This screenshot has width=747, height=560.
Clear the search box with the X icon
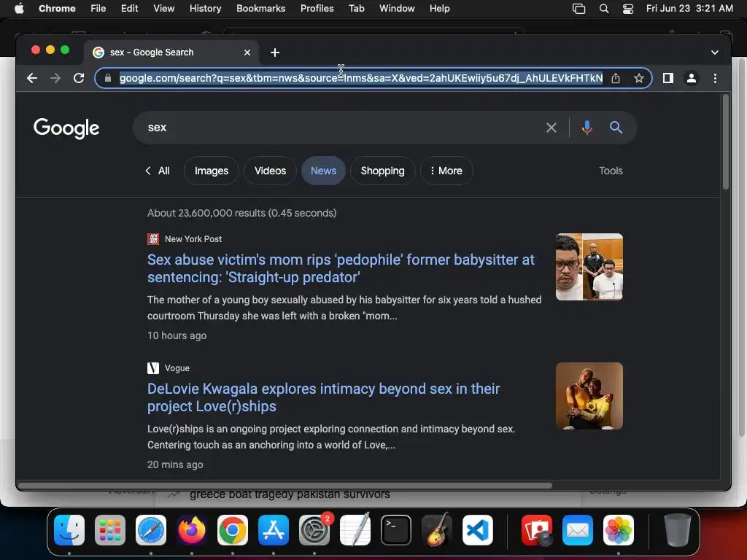click(x=551, y=128)
